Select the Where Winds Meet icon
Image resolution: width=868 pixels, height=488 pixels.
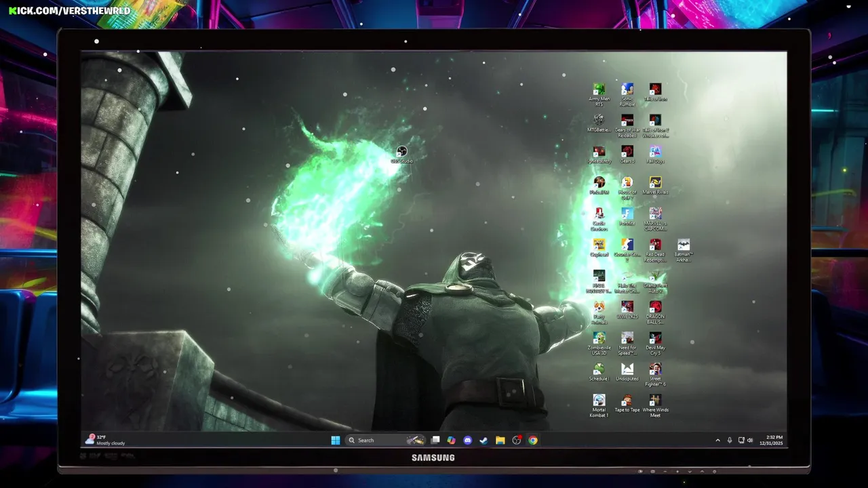click(x=655, y=406)
